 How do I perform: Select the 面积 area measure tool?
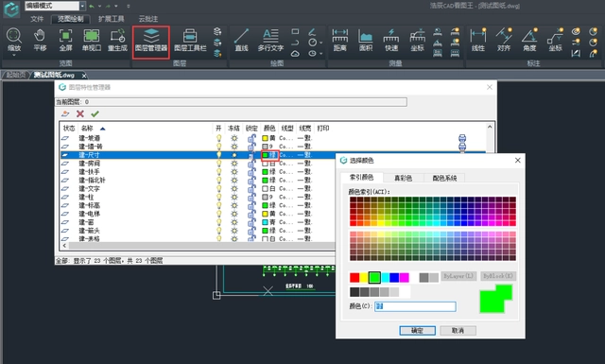click(366, 40)
